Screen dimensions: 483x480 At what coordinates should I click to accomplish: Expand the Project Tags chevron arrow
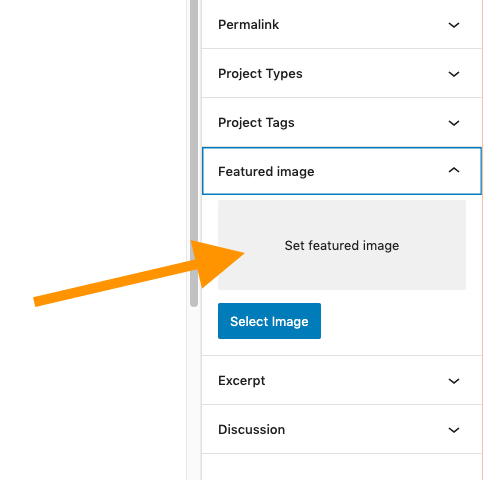[454, 123]
